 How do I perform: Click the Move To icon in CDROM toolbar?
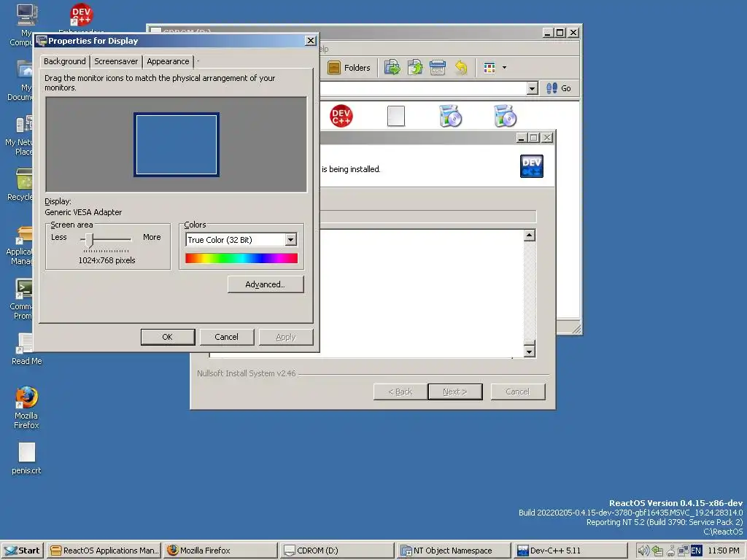click(x=392, y=68)
